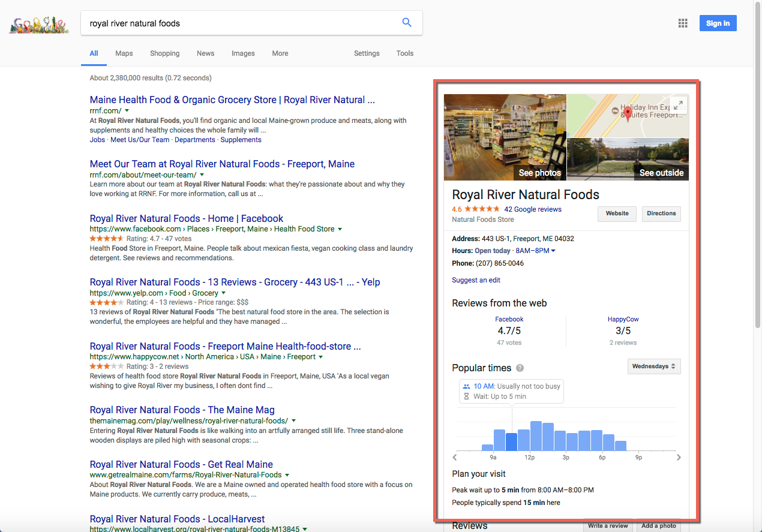Select the highlighted 10 AM bar in chart
Viewport: 762px width, 532px height.
pyautogui.click(x=511, y=441)
